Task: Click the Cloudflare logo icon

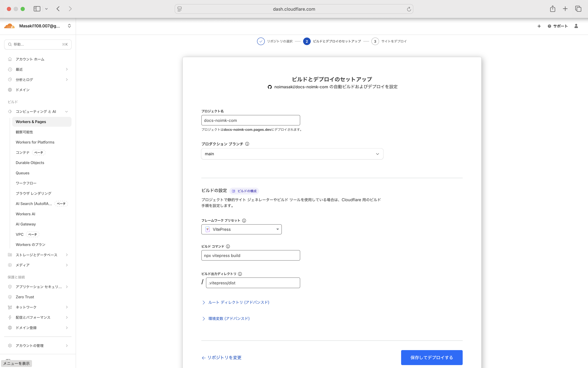Action: point(9,26)
